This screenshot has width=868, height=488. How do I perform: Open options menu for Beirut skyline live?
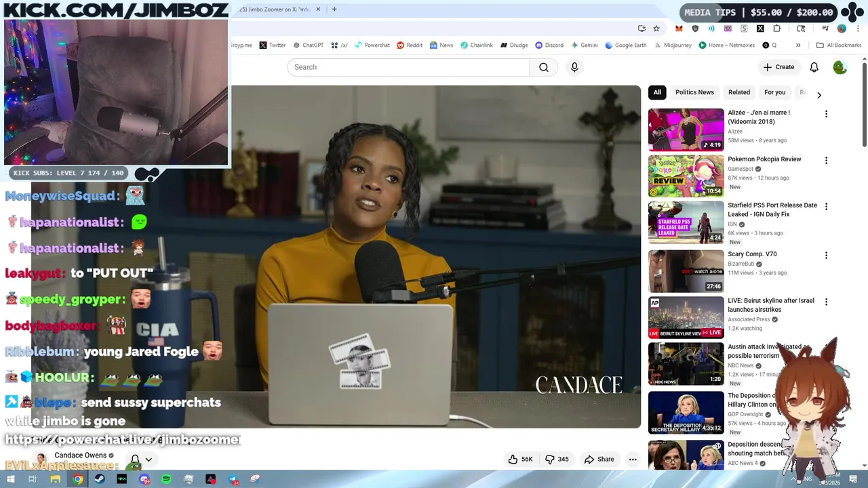pyautogui.click(x=826, y=302)
